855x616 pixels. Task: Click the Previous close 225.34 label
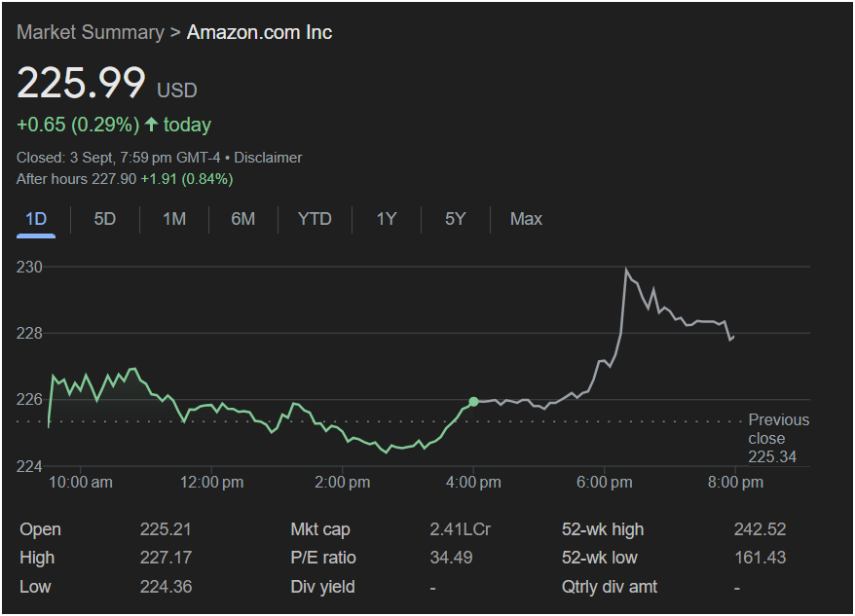pos(779,438)
